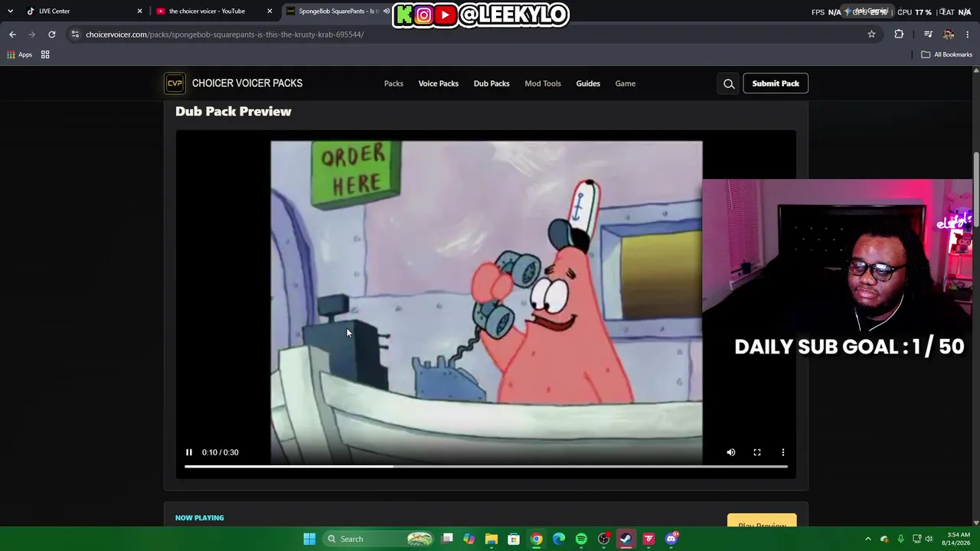
Task: Open the video player more options menu
Action: click(783, 452)
